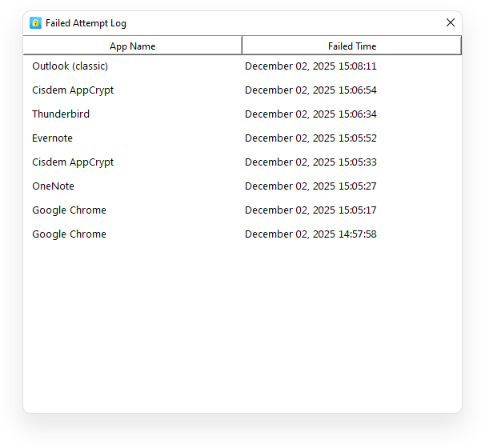
Task: Close the Failed Attempt Log window
Action: pos(451,23)
